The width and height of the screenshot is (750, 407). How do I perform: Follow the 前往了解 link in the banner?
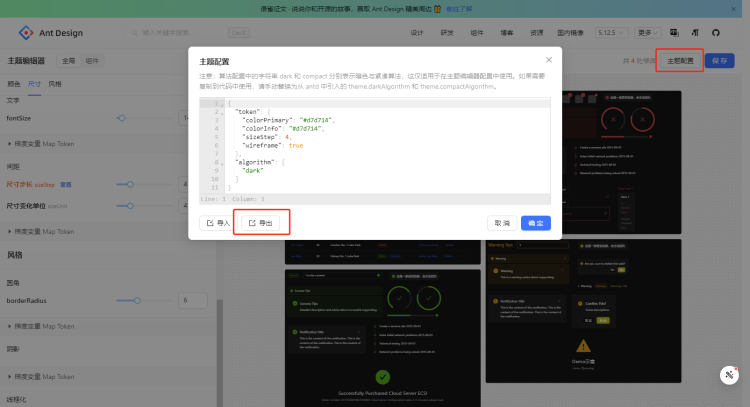(x=459, y=9)
